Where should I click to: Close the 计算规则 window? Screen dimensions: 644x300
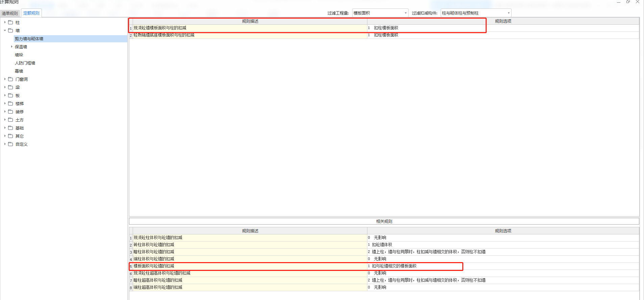(638, 2)
